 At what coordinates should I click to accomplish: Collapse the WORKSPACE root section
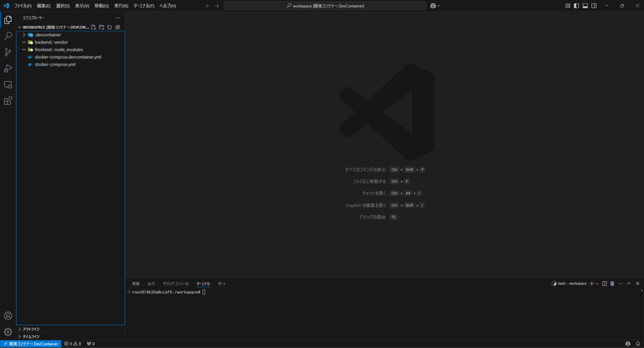point(19,27)
